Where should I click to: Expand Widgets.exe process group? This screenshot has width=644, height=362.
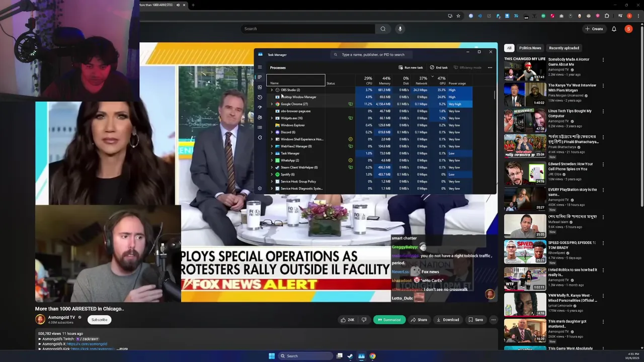click(272, 118)
